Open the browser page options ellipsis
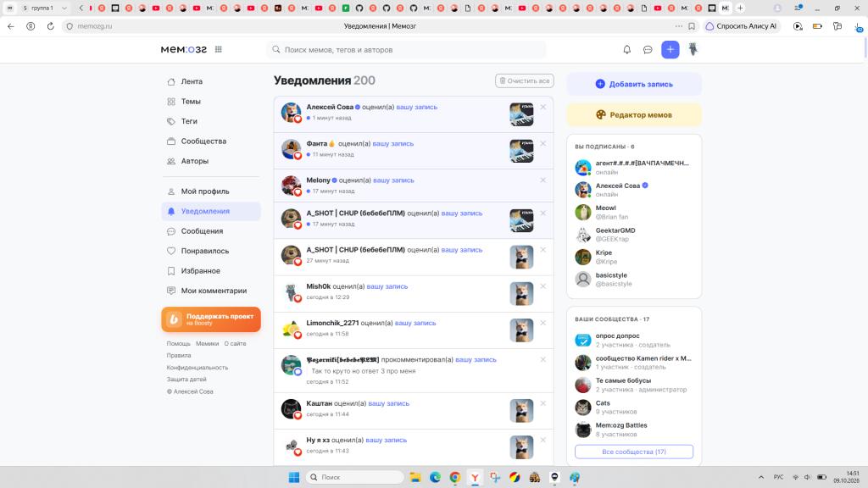The image size is (868, 488). point(679,26)
